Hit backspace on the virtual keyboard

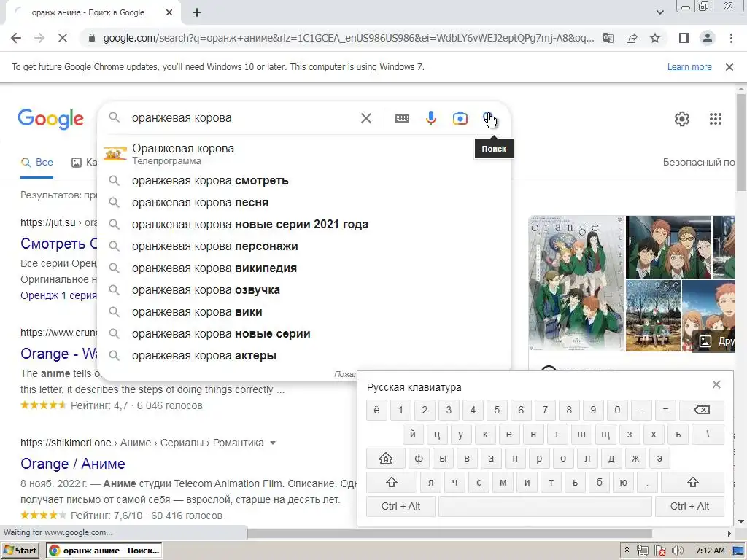click(x=702, y=410)
